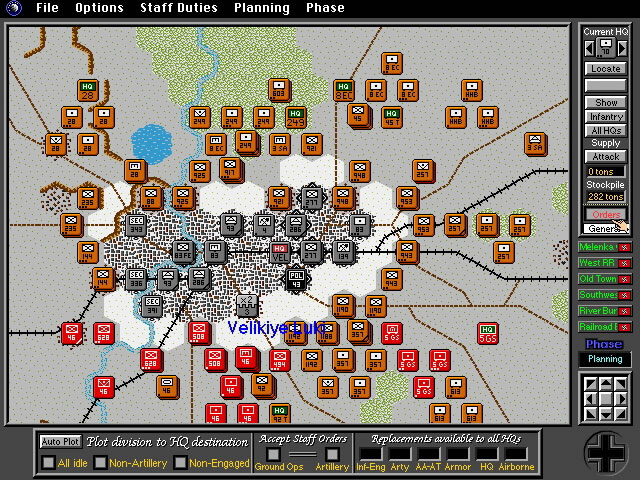The width and height of the screenshot is (640, 480).
Task: Click the Inf-Eng replacements box
Action: [x=371, y=454]
